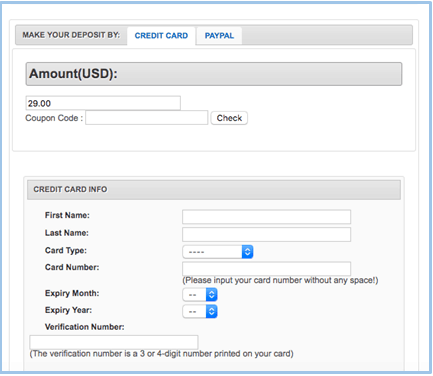Click the 'Expiry Year:' label

click(x=68, y=310)
